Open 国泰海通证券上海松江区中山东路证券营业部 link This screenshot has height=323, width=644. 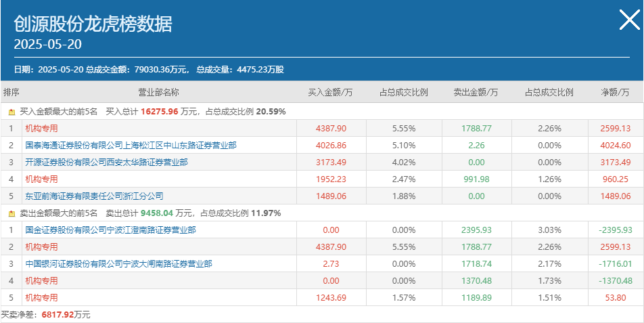click(x=131, y=145)
